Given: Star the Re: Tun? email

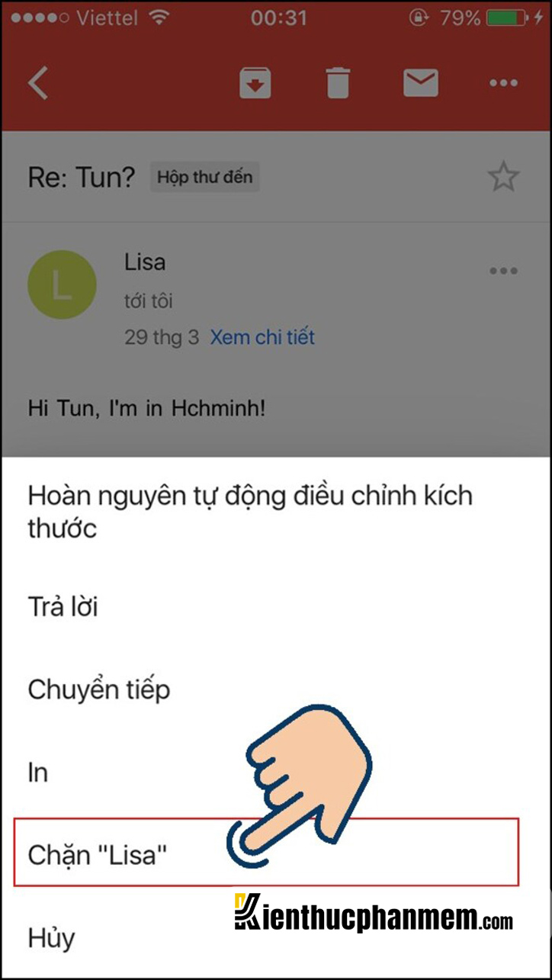Looking at the screenshot, I should [x=503, y=178].
